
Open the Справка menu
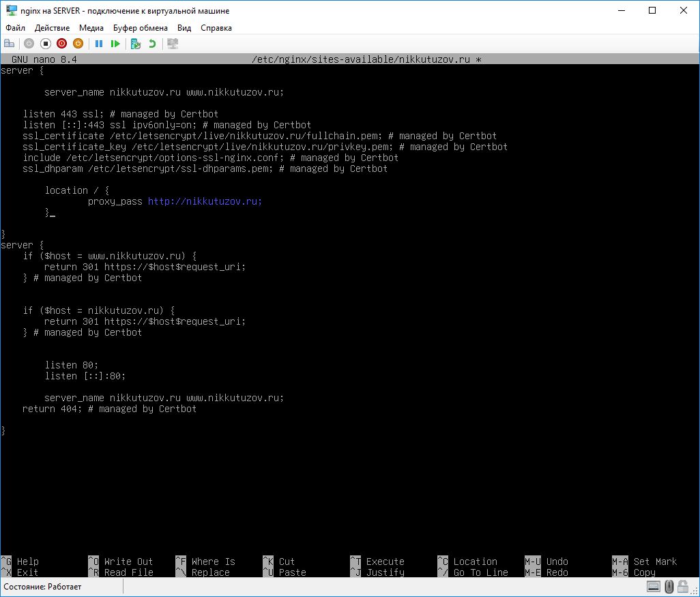[x=216, y=28]
